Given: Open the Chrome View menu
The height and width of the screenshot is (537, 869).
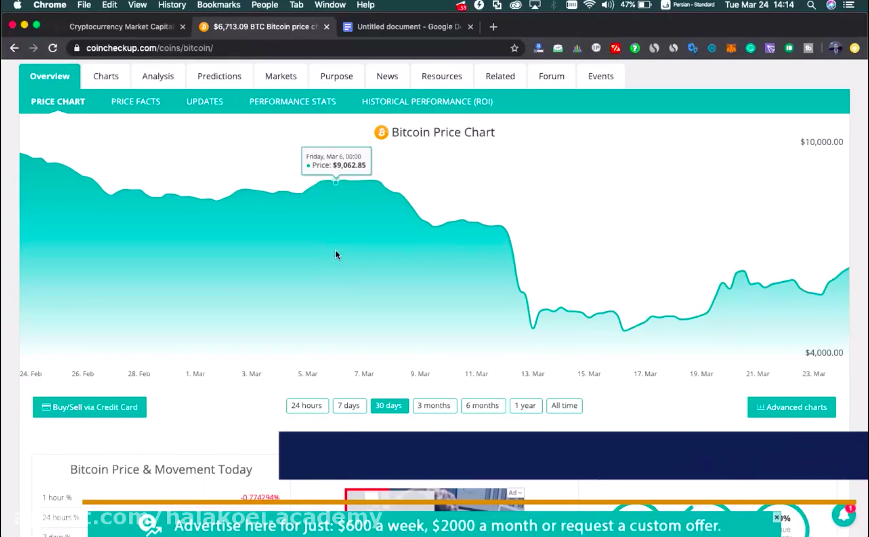Looking at the screenshot, I should pyautogui.click(x=137, y=5).
